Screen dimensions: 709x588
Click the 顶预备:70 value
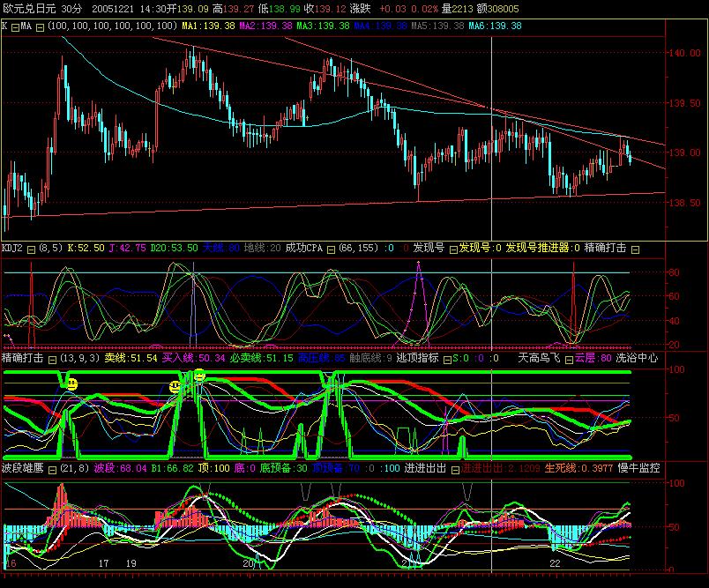coord(336,468)
